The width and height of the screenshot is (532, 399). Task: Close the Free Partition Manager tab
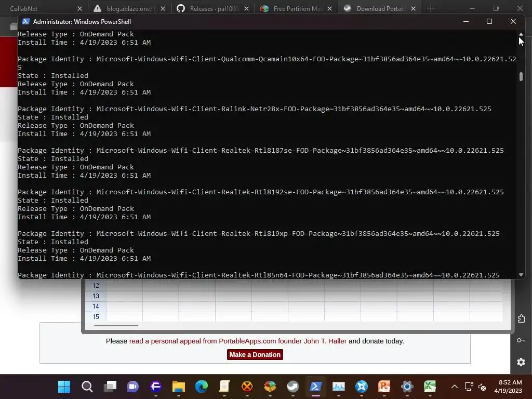pyautogui.click(x=329, y=8)
